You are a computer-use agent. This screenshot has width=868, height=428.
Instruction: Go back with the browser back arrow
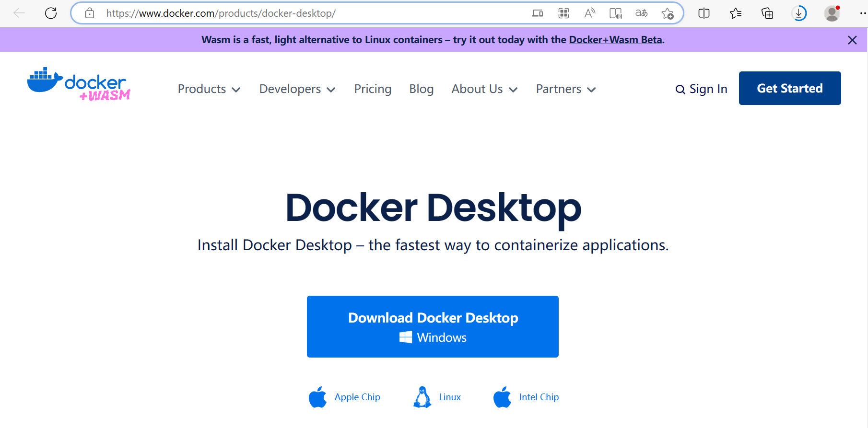tap(19, 13)
